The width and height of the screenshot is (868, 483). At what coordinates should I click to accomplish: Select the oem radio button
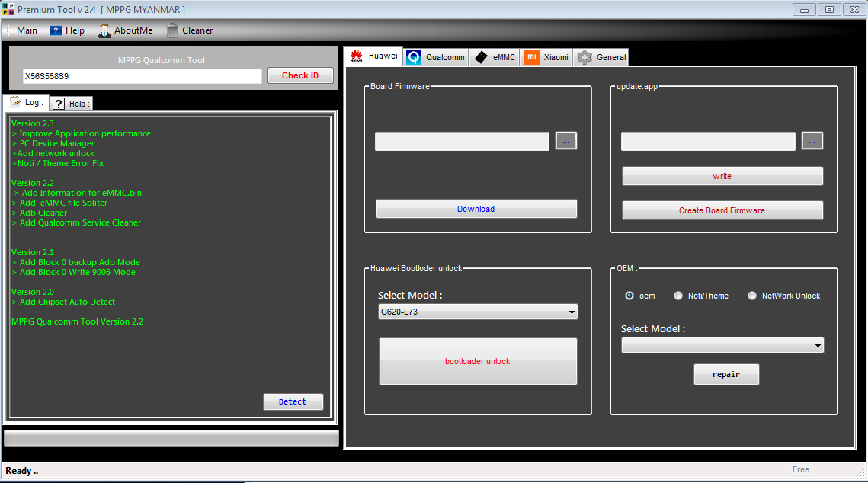pos(629,296)
